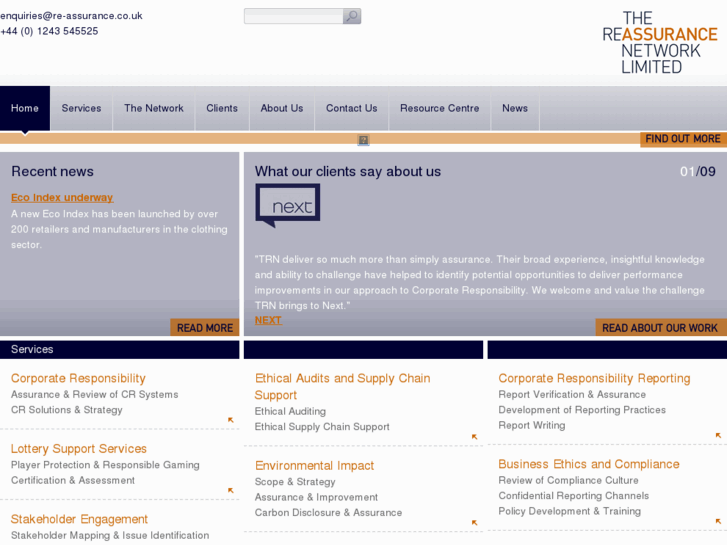
Task: Open Environmental Impact heading
Action: (314, 466)
